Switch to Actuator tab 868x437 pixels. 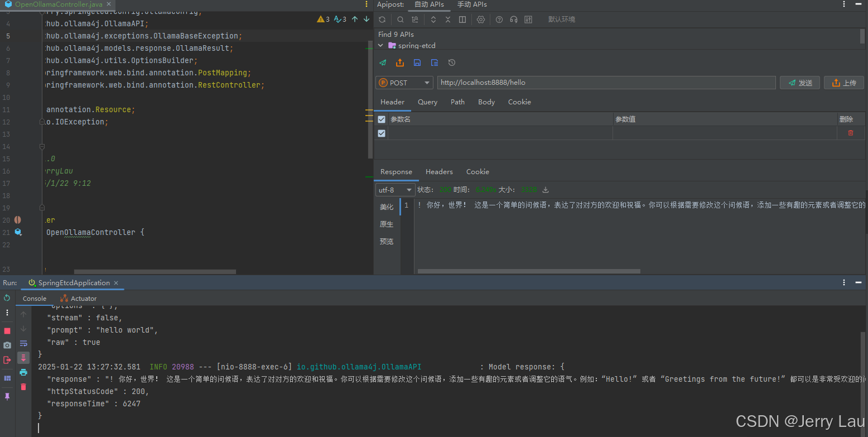[x=79, y=299]
